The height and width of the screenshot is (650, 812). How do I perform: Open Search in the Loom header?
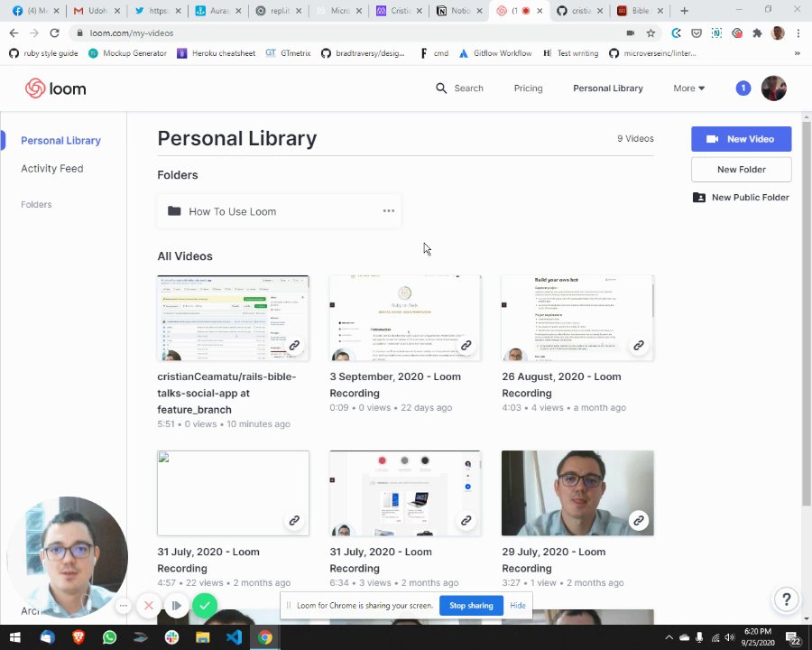tap(459, 88)
